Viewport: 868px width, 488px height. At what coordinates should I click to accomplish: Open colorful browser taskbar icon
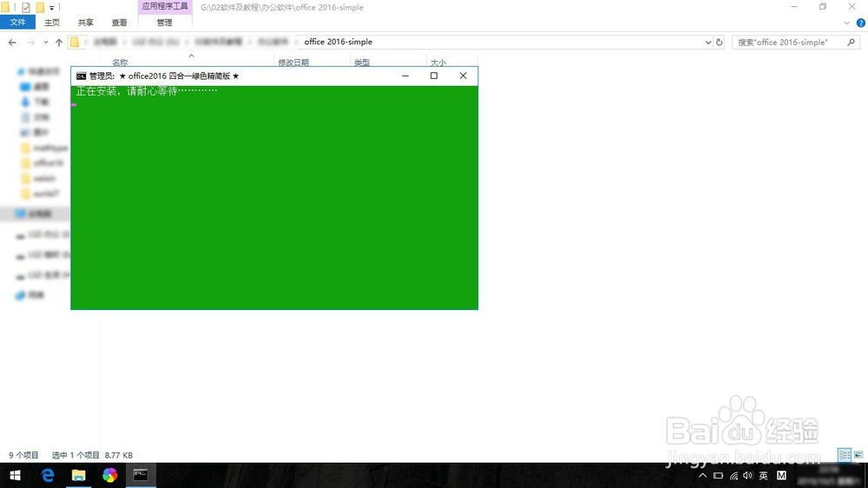tap(109, 475)
